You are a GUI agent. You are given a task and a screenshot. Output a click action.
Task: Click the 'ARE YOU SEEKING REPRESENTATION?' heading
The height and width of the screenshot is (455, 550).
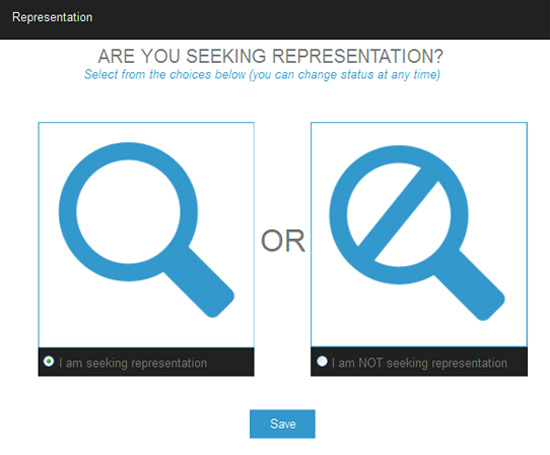[x=270, y=56]
